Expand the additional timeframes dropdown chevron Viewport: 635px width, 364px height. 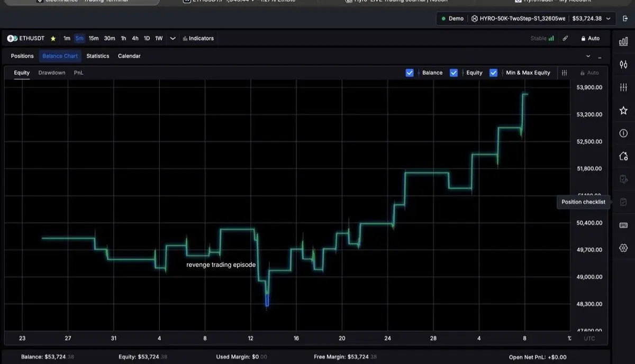coord(173,39)
